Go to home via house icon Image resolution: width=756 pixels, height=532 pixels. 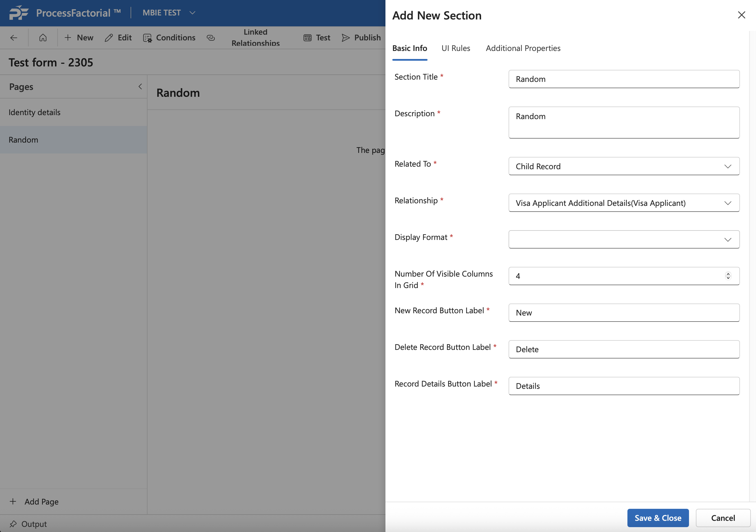click(43, 38)
